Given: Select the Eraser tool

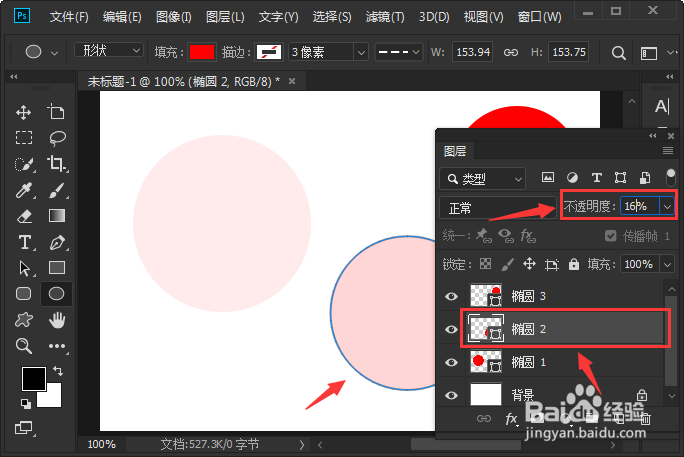Looking at the screenshot, I should tap(24, 216).
